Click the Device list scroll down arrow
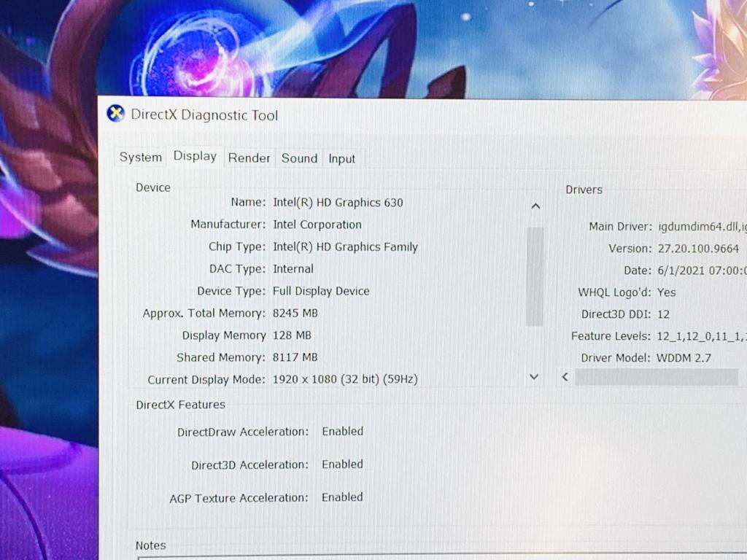747x560 pixels. tap(534, 377)
